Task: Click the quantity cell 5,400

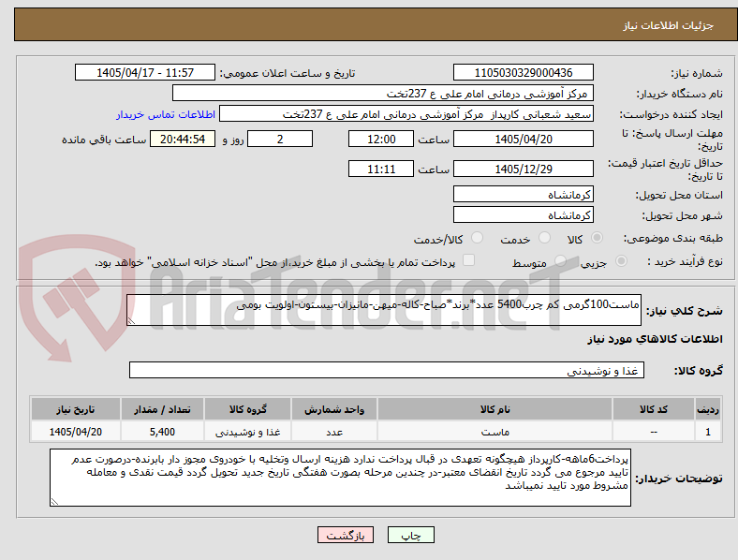Action: [162, 432]
